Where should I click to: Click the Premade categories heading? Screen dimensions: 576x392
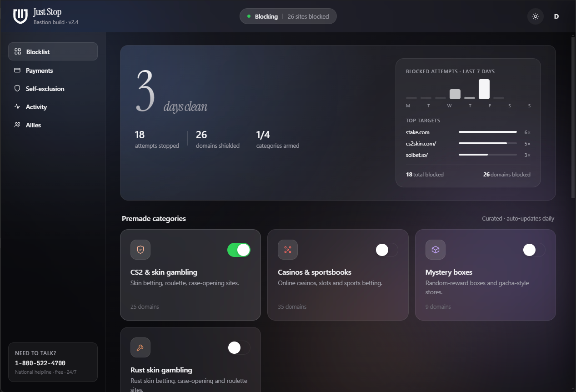coord(154,218)
